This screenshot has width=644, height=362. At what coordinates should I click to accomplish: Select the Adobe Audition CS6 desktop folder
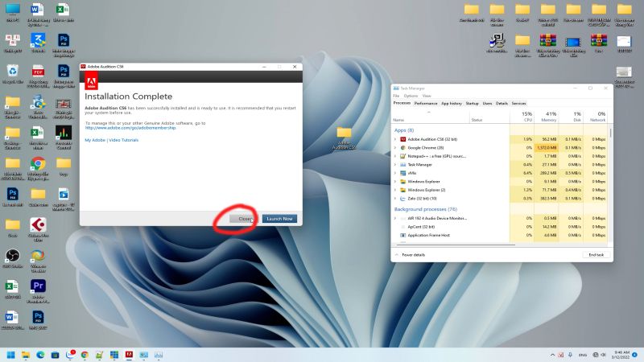344,135
